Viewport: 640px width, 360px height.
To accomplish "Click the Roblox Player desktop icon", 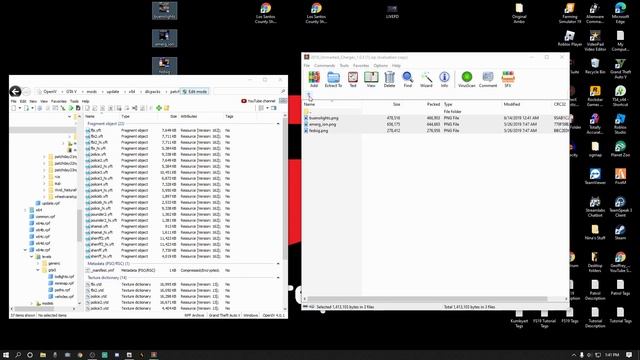I will pos(570,38).
